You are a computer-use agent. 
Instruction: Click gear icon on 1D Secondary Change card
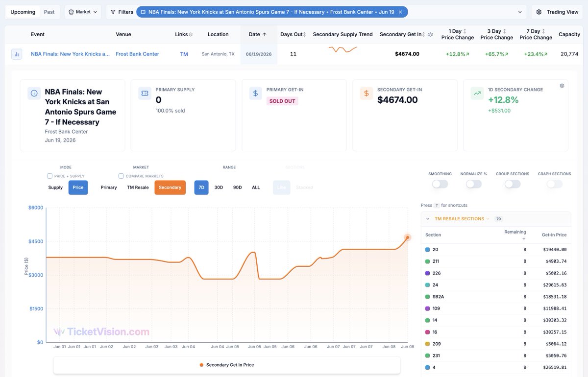[x=562, y=86]
